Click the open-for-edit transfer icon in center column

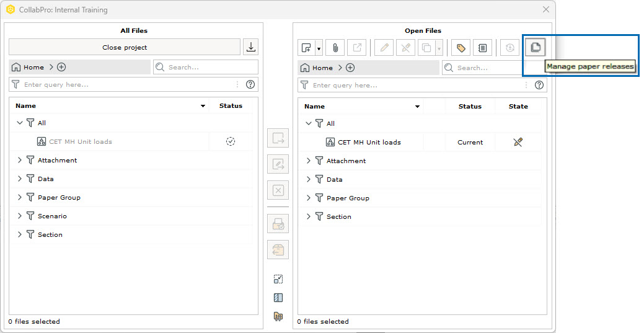tap(278, 164)
